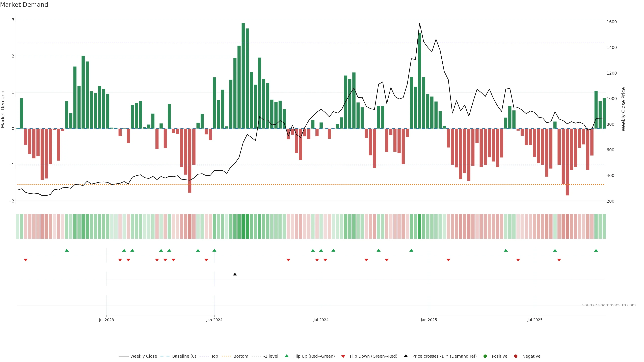The image size is (644, 362).
Task: Click the darkest green heatmap cell
Action: click(243, 226)
